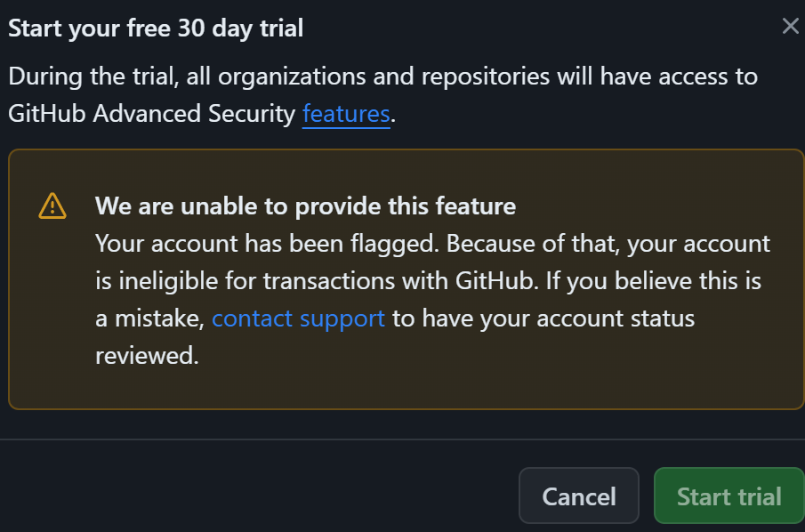Click 'a mistake,' before contact support

tap(150, 318)
